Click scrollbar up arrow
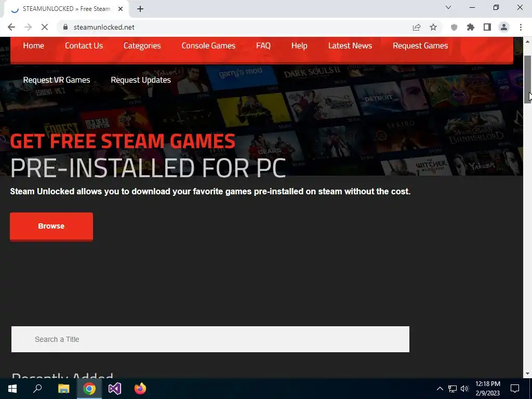Screen dimensions: 532x399 click(x=527, y=42)
